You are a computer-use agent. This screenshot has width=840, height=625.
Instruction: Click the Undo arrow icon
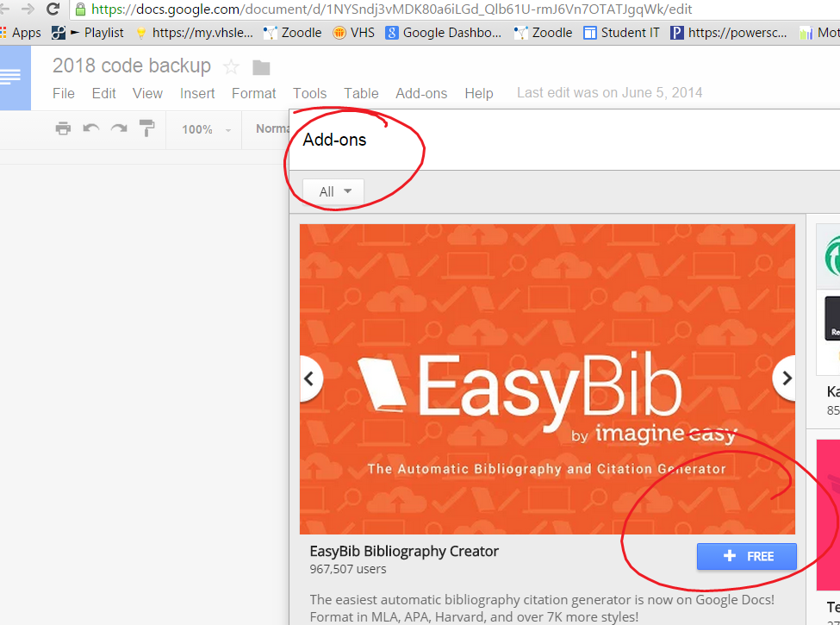90,129
